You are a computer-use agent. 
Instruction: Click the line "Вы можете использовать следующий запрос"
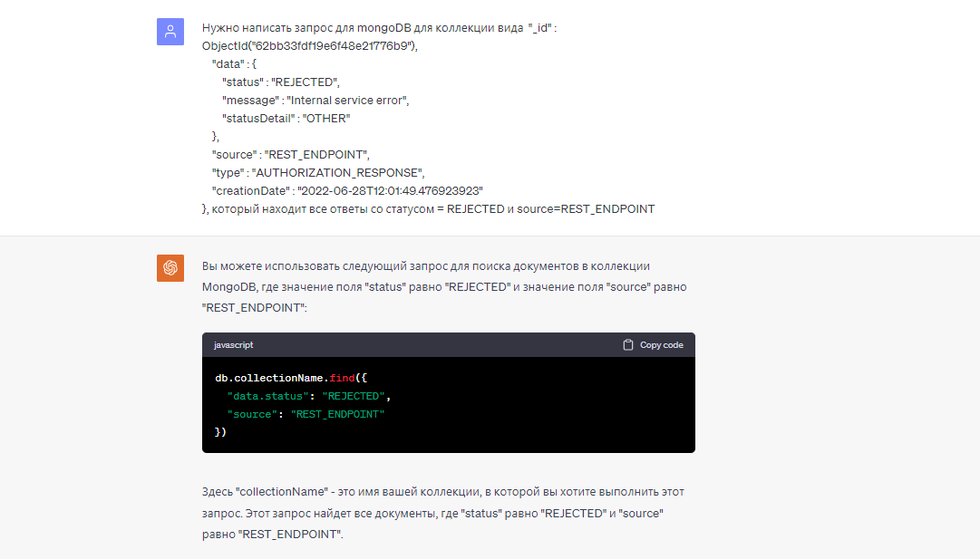pyautogui.click(x=425, y=266)
